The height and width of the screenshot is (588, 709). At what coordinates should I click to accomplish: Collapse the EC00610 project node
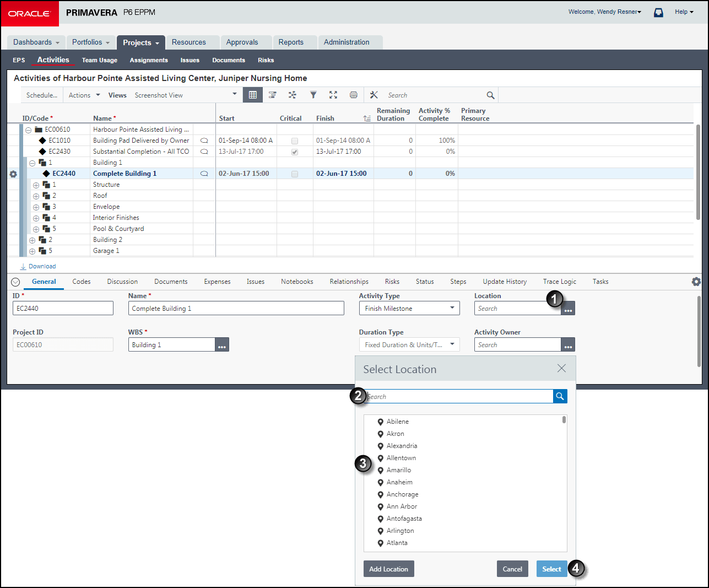28,130
